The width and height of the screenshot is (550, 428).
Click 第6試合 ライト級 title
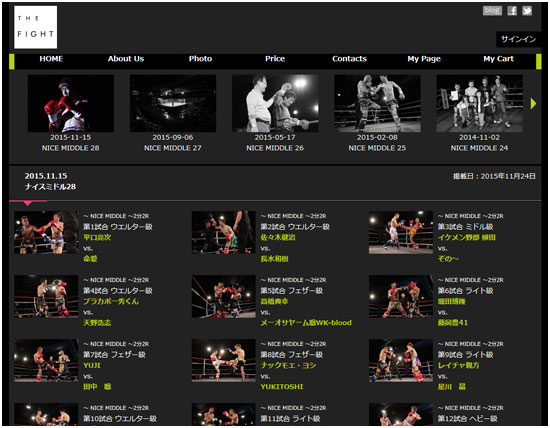[465, 290]
